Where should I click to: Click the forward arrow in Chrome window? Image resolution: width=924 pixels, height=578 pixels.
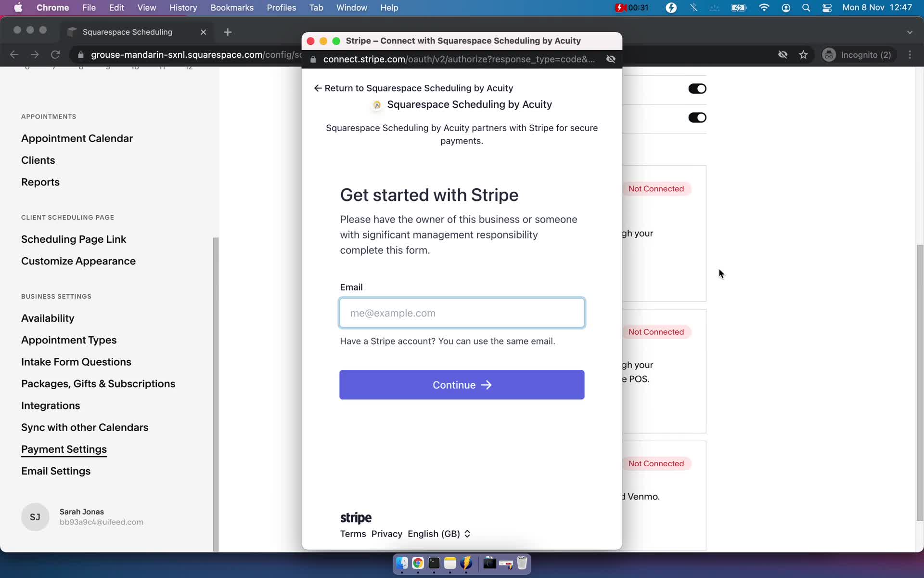35,55
